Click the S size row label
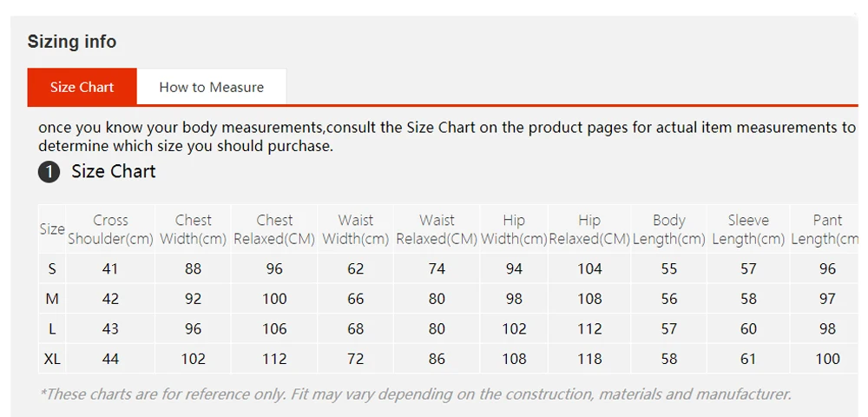 [x=52, y=268]
